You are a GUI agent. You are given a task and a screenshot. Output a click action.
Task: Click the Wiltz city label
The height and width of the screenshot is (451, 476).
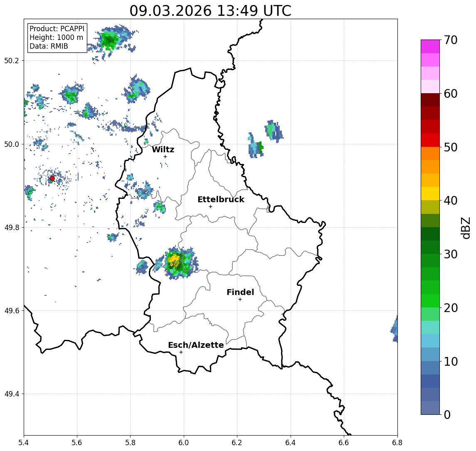tap(163, 149)
